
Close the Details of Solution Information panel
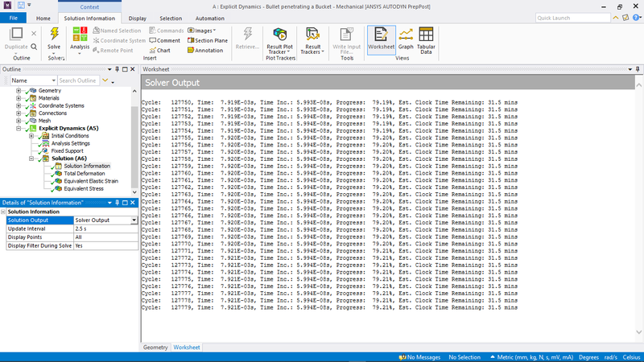133,203
